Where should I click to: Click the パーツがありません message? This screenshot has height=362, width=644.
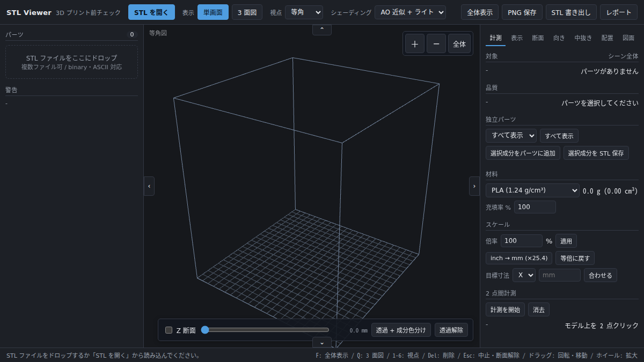pos(610,71)
